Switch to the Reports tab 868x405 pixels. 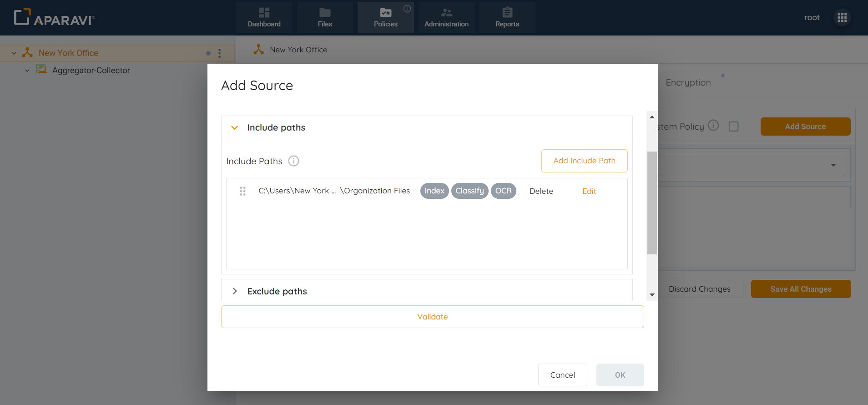tap(507, 17)
